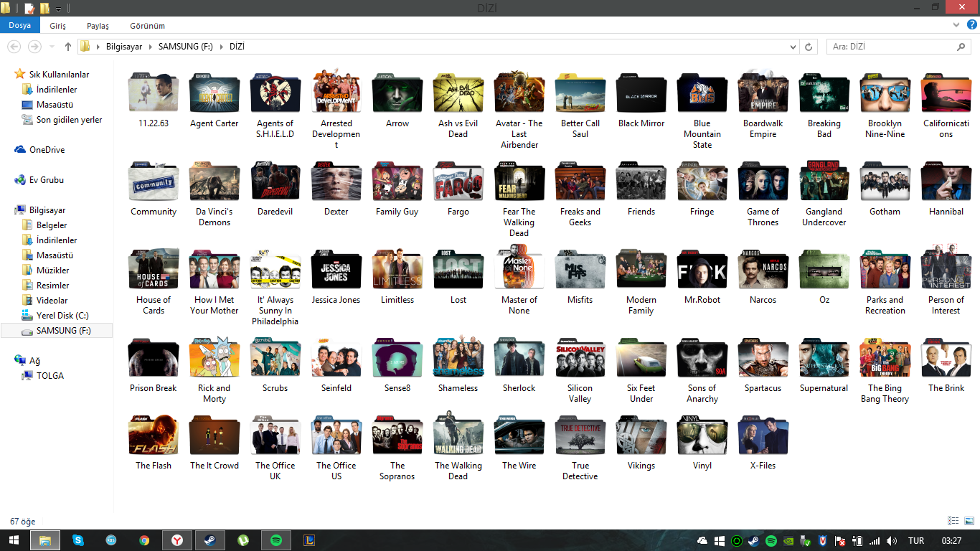Select Videolar in the navigation pane
The image size is (980, 551).
coord(52,301)
